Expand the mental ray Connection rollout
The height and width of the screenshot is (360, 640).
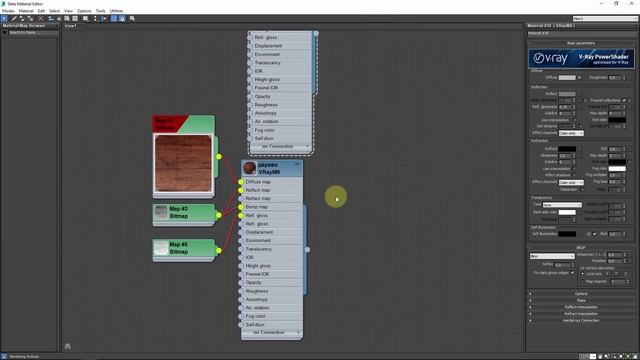tap(581, 320)
